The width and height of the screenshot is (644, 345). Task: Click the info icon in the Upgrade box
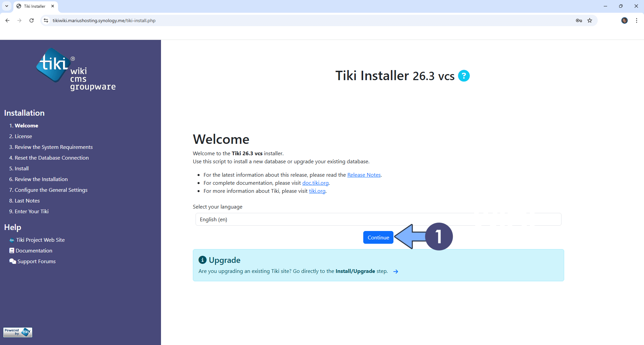202,260
